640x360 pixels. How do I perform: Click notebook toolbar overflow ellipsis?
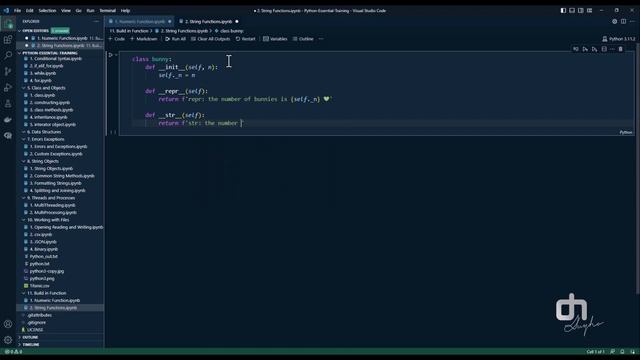[321, 39]
